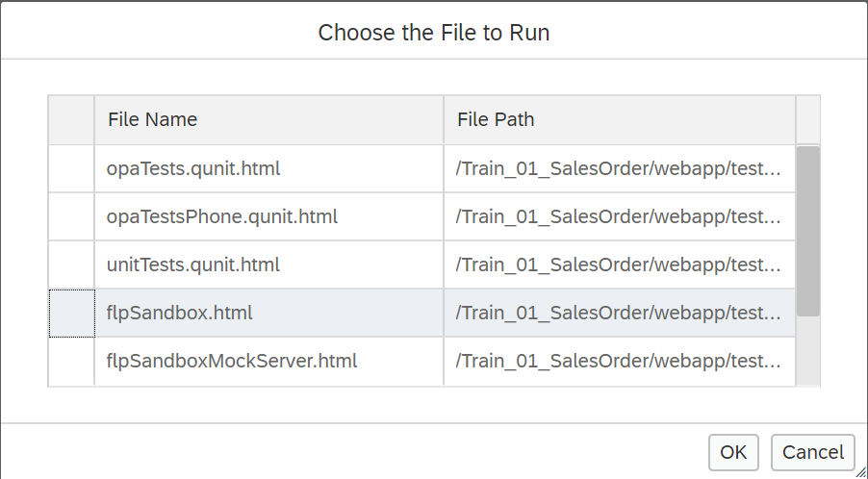The image size is (868, 479).
Task: Choose opaTestsPhone.qunit.html in the list
Action: [x=222, y=216]
